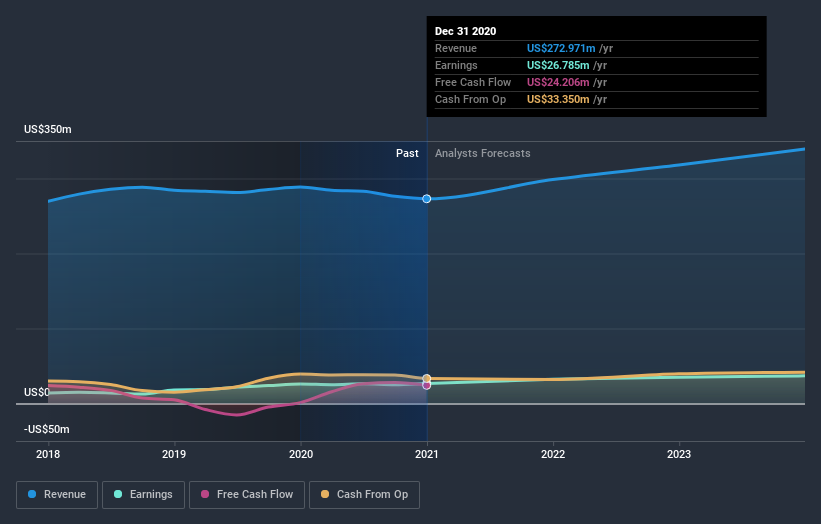
Task: Click the US$0 y-axis label
Action: [37, 392]
